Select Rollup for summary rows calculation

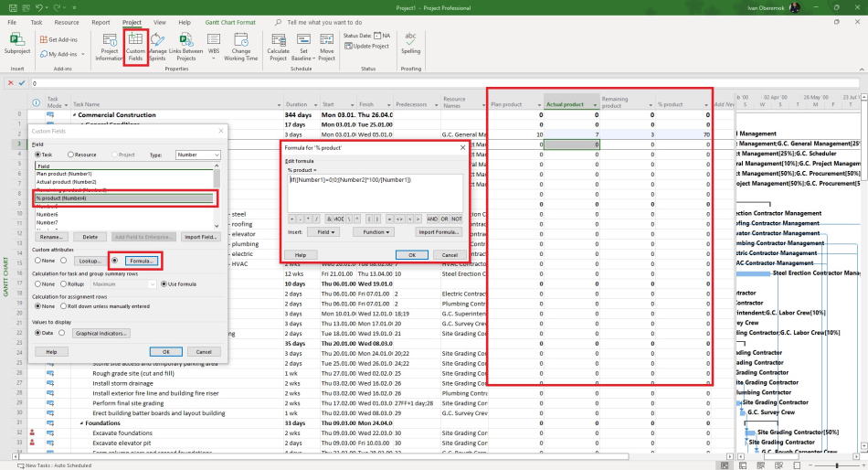(64, 283)
